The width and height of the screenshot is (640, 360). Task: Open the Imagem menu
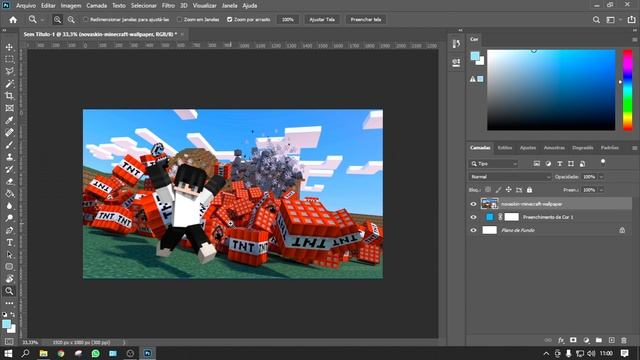click(x=71, y=6)
